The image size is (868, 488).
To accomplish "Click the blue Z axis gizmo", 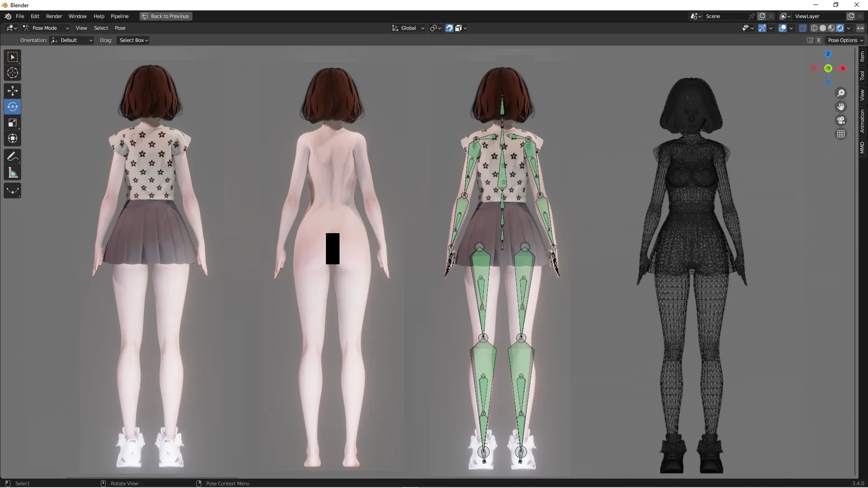I will 828,54.
